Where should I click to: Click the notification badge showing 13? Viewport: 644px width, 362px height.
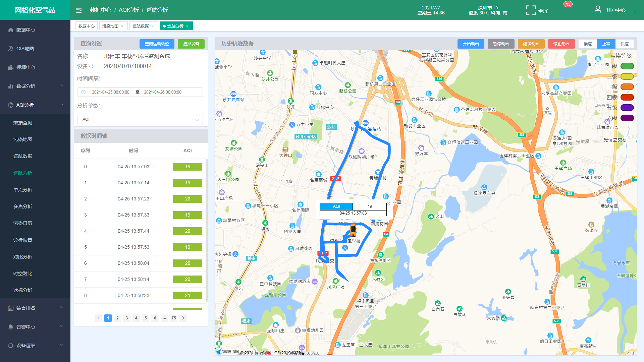568,4
